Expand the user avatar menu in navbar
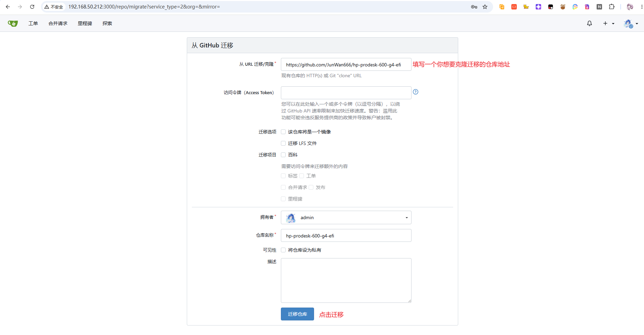 631,23
